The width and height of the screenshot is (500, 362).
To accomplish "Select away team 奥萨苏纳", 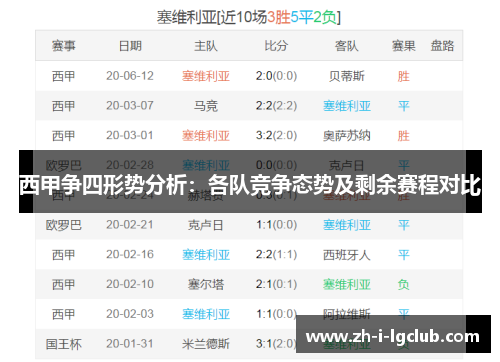I will 347,135.
